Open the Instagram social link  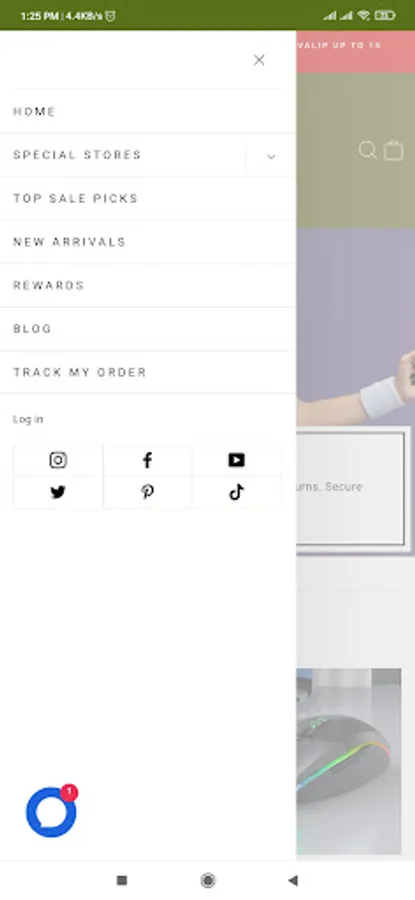[x=58, y=460]
